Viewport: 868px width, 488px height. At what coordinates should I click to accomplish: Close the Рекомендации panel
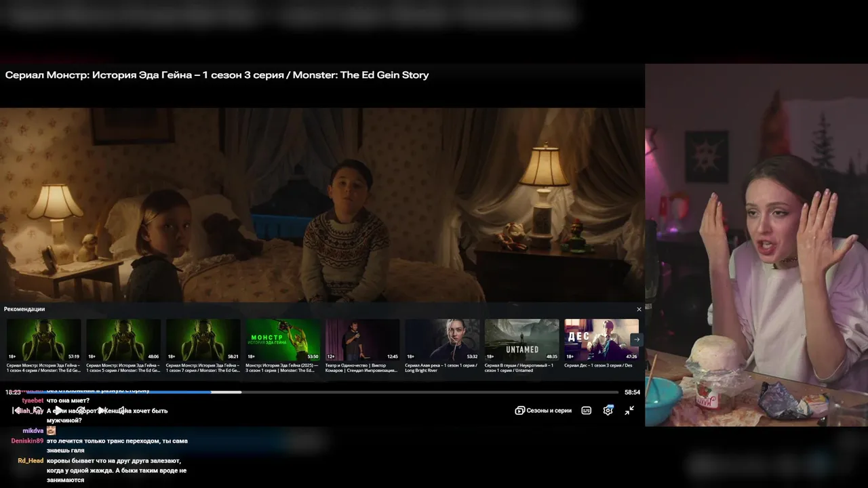[x=639, y=309]
